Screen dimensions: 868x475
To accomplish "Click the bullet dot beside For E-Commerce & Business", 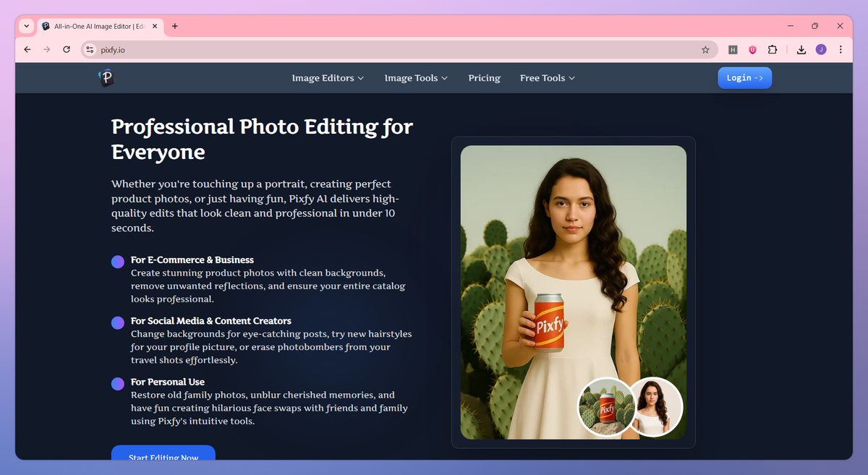I will point(118,262).
